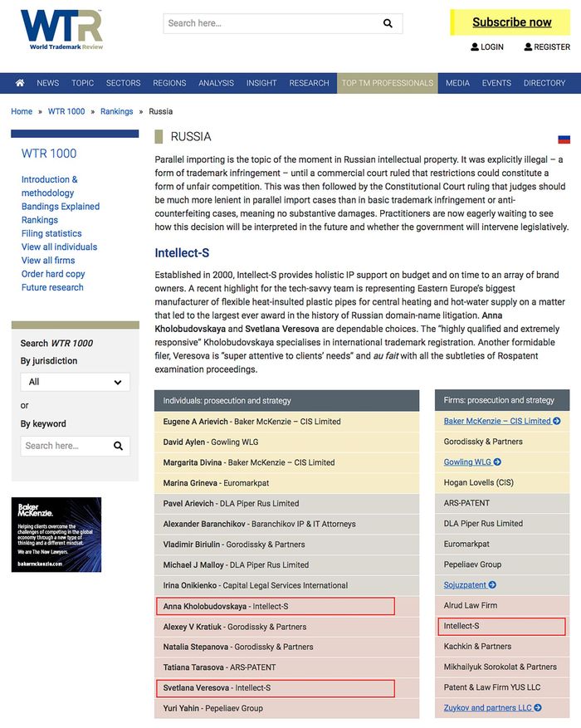Open the NEWS menu
581x728 pixels.
[48, 83]
